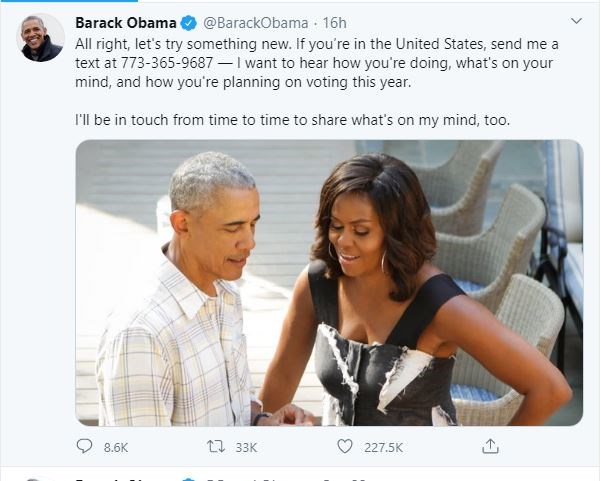601x481 pixels.
Task: Enlarge the attached tweet photo
Action: click(328, 283)
